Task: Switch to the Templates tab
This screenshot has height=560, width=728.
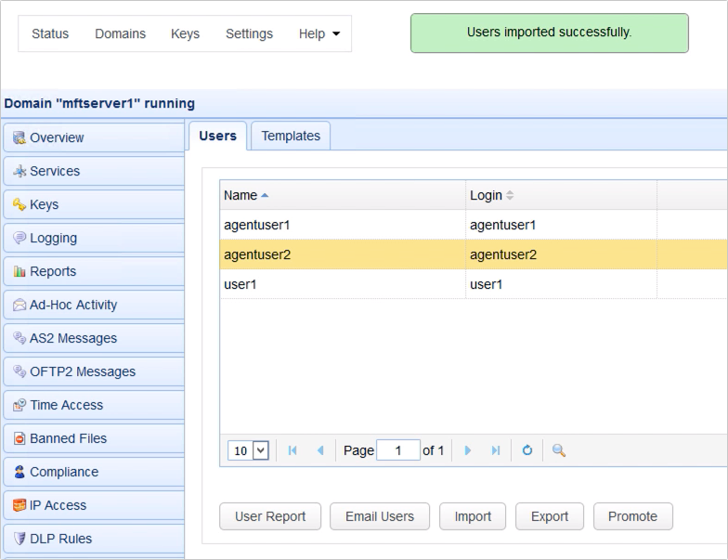Action: (x=291, y=136)
